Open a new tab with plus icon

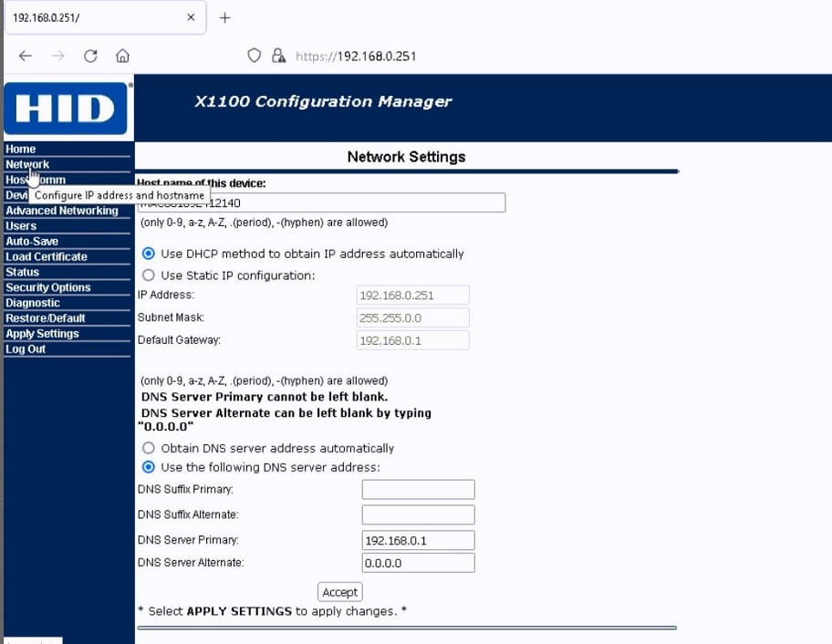225,17
